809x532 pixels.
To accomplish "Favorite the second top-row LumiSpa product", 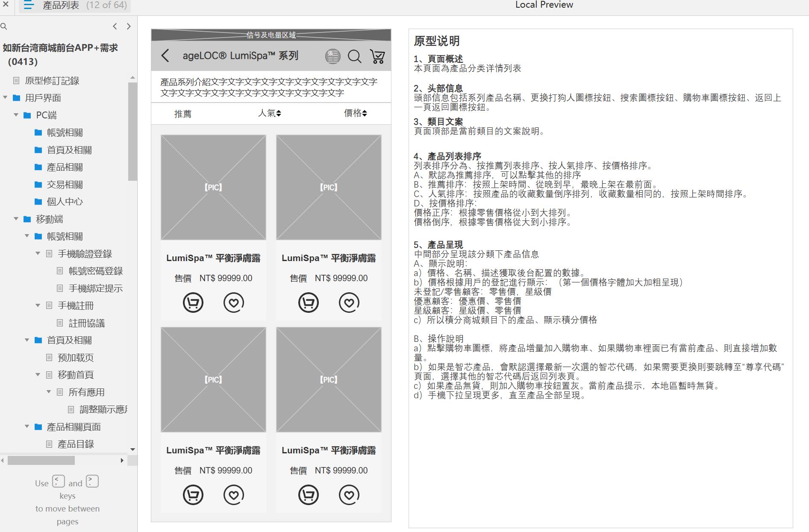I will pos(349,303).
